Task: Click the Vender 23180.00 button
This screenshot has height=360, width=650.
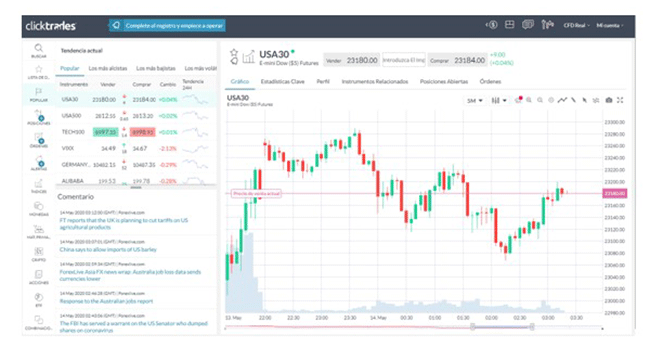Action: click(352, 61)
